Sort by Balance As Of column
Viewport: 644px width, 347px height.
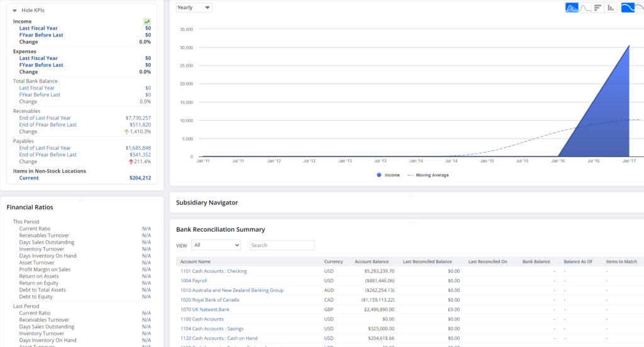(578, 261)
